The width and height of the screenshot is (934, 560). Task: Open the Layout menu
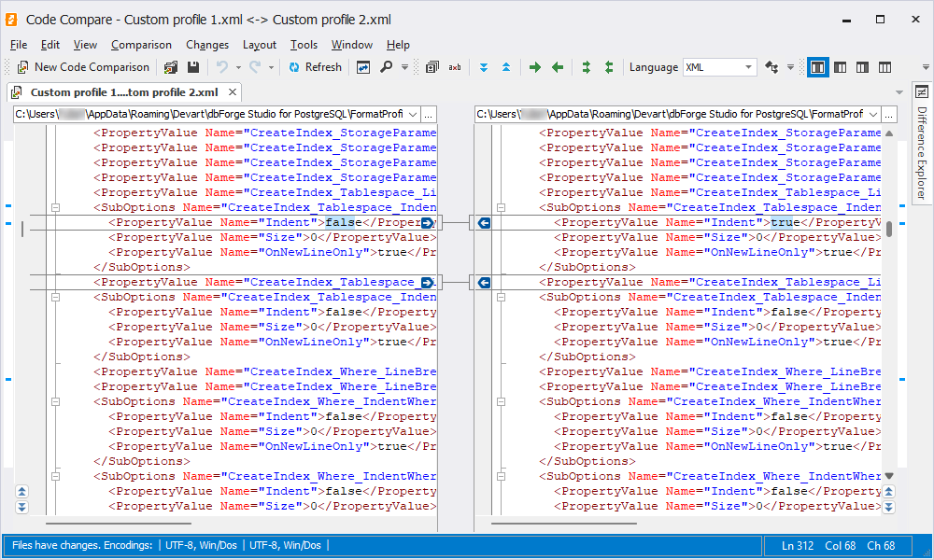(259, 45)
